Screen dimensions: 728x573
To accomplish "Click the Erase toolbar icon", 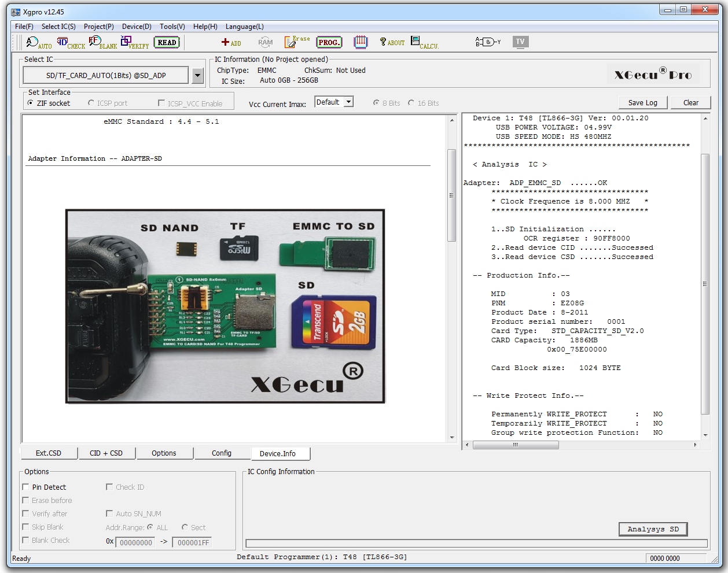I will point(297,42).
